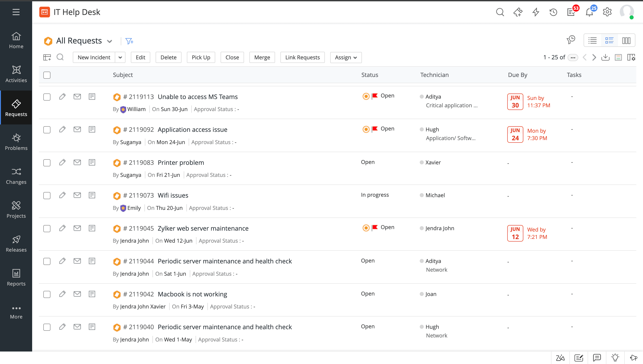Show more pages via ellipsis pagination control
The image size is (643, 364).
(x=573, y=57)
